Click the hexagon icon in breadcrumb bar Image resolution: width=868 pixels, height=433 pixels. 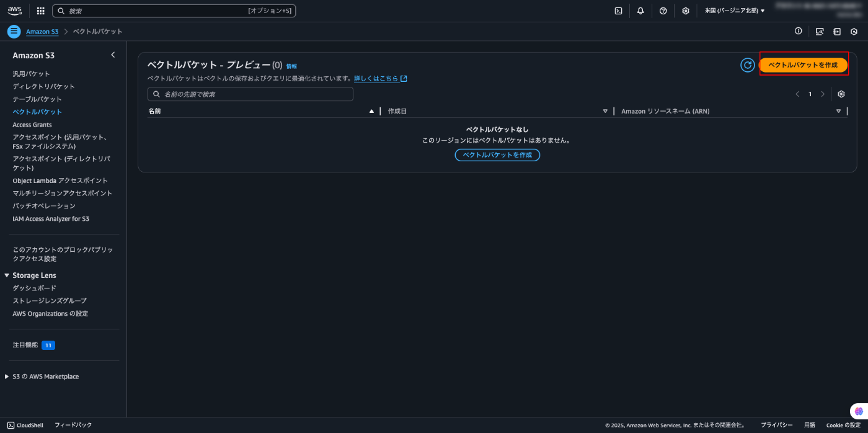pyautogui.click(x=854, y=32)
